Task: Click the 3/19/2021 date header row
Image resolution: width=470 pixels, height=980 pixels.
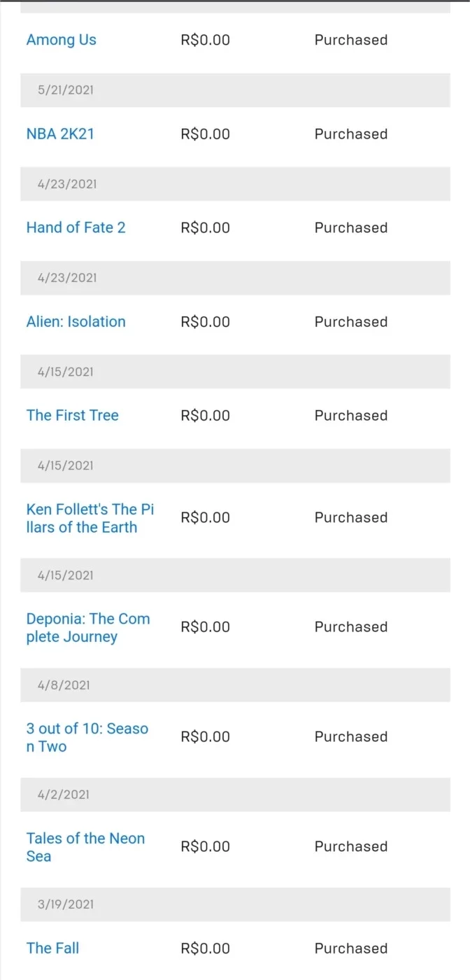Action: tap(235, 904)
